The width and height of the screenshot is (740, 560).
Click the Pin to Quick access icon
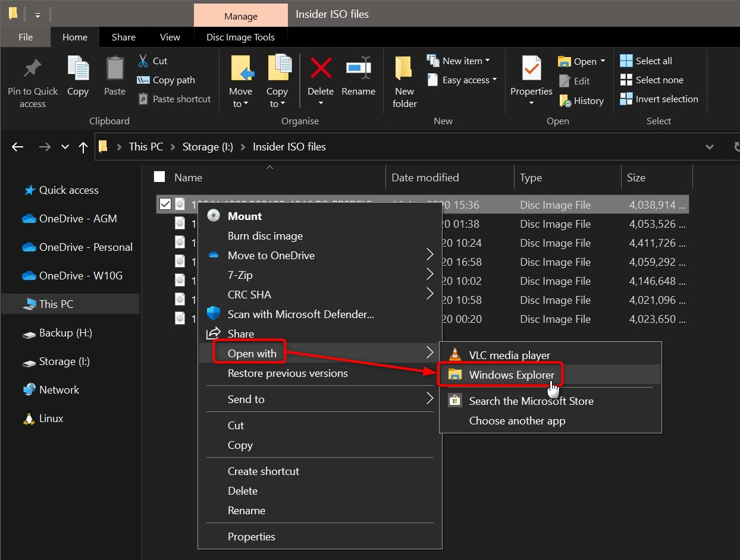(33, 70)
